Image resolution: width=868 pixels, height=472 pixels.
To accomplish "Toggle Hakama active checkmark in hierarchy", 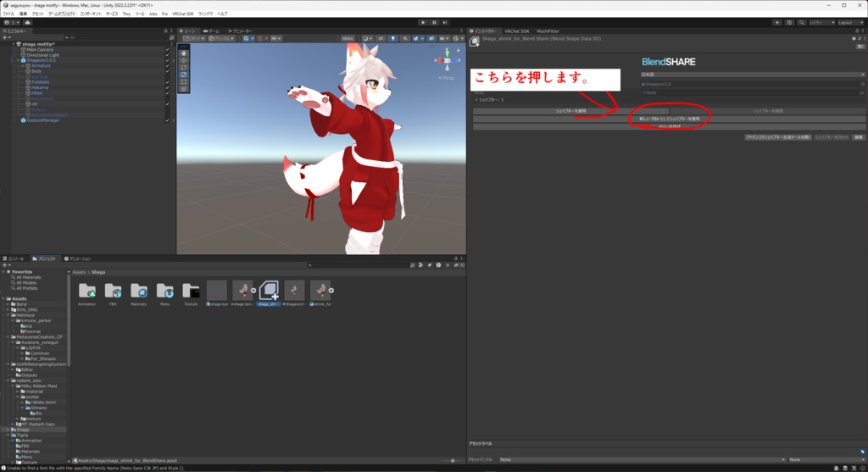I will pyautogui.click(x=167, y=87).
